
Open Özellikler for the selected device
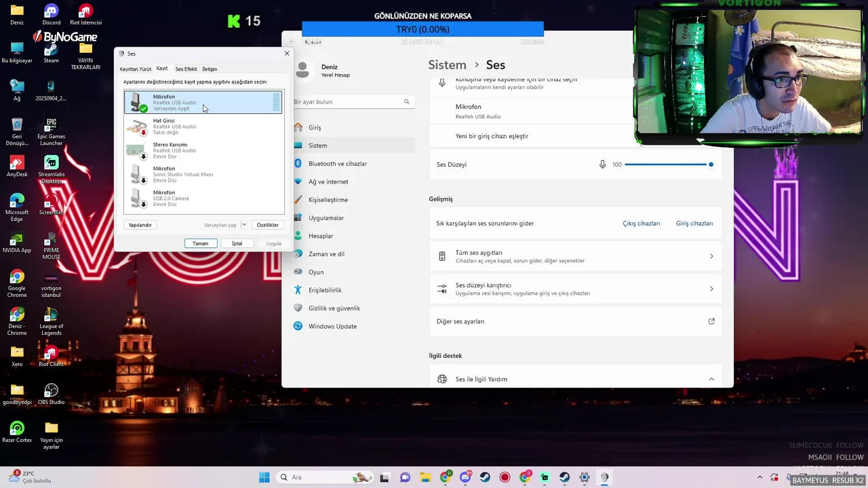click(267, 225)
